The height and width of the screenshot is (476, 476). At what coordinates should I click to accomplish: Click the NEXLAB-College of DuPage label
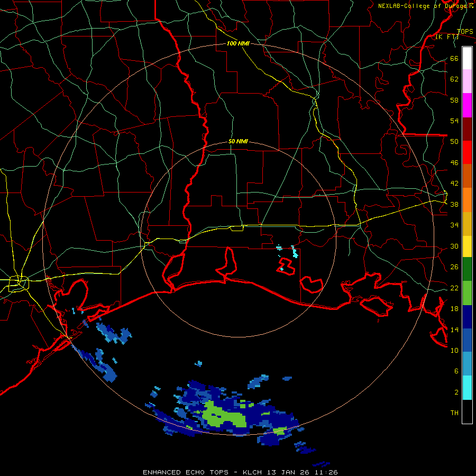click(425, 6)
